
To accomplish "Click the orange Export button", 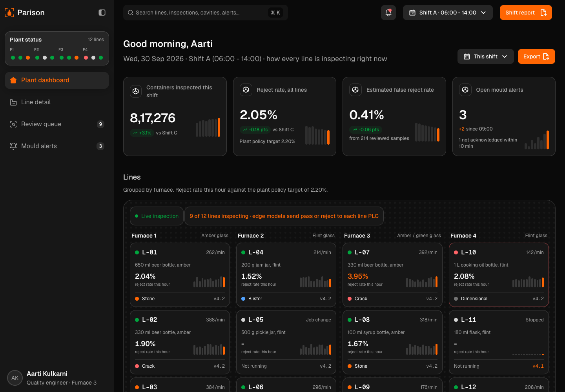I will [x=536, y=56].
